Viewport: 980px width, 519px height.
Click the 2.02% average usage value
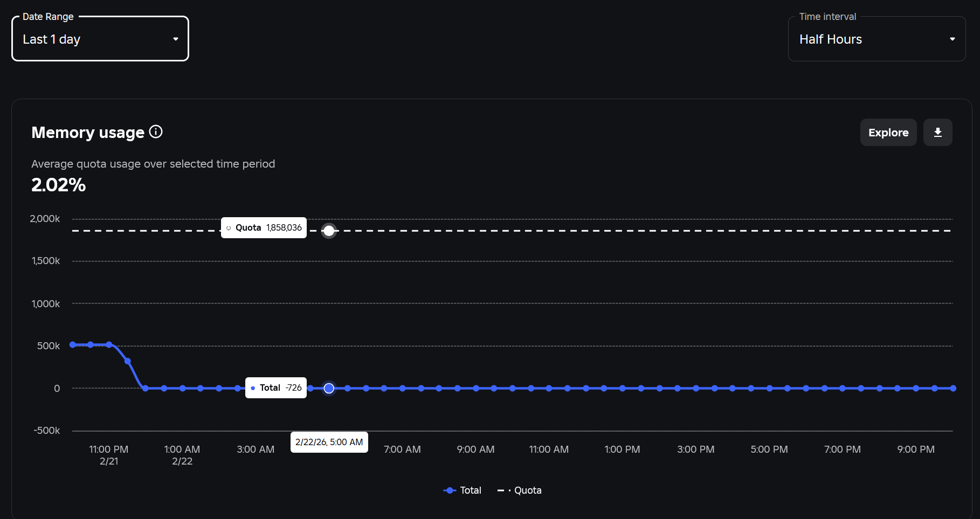tap(59, 185)
